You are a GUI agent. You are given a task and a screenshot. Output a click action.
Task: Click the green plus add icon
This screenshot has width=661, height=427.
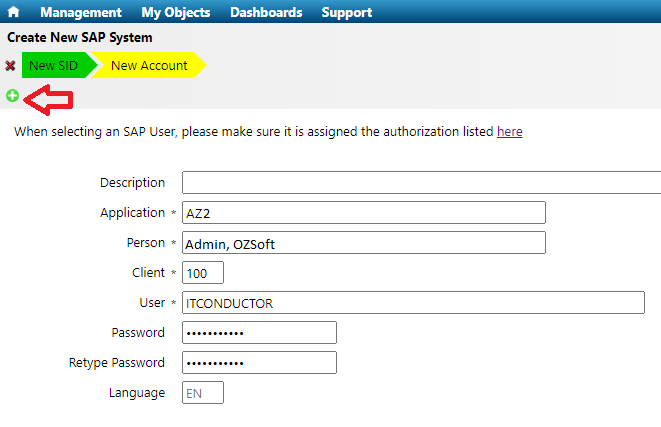pos(12,96)
